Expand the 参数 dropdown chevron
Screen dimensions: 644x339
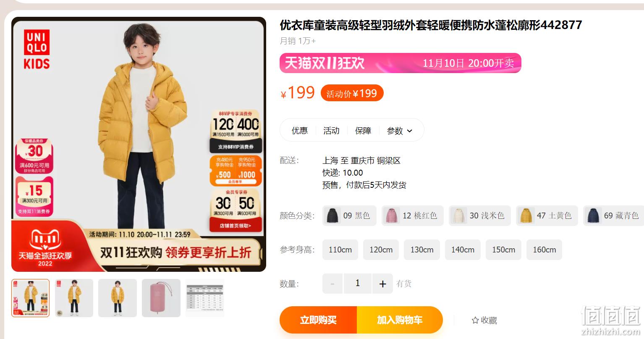point(410,131)
